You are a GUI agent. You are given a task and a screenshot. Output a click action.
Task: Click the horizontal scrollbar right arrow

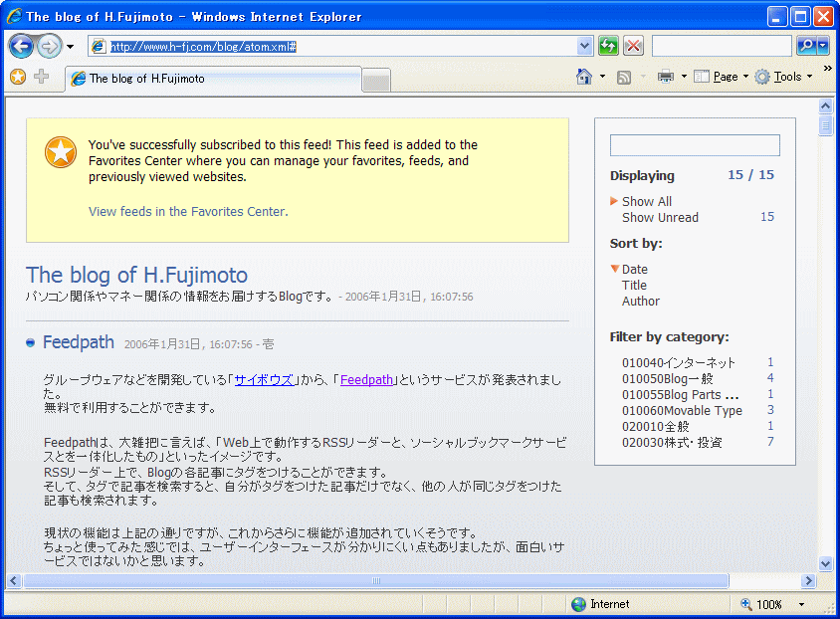(808, 580)
